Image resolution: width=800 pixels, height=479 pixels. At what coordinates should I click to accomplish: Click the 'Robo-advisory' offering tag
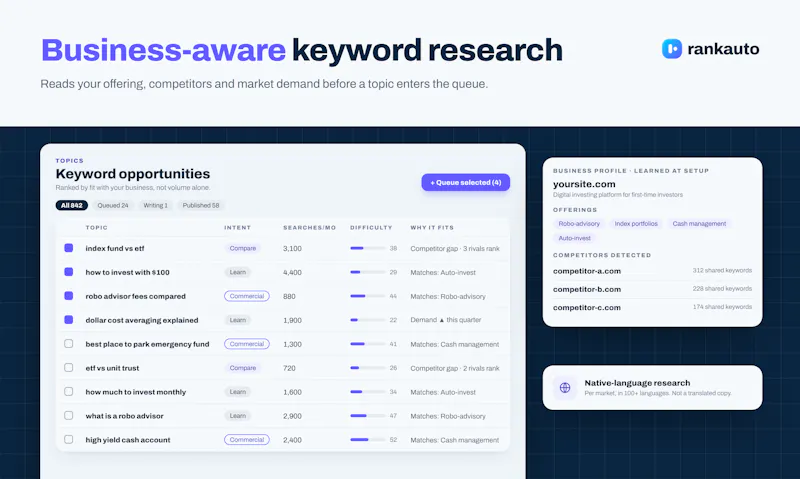(x=579, y=224)
